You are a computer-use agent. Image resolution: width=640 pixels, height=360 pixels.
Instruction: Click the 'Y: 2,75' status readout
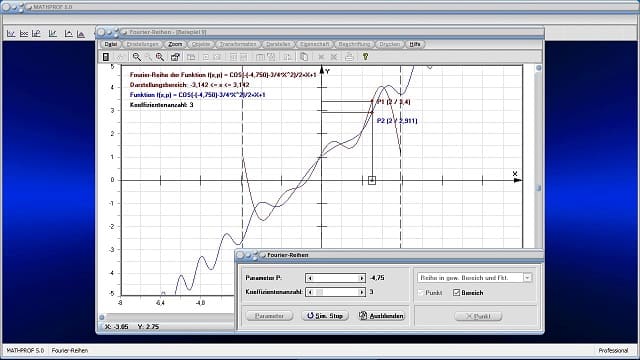[148, 327]
